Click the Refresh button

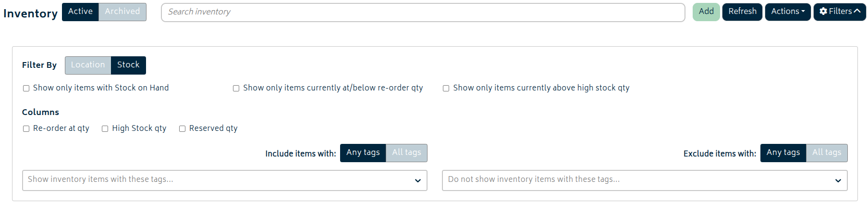pyautogui.click(x=742, y=12)
